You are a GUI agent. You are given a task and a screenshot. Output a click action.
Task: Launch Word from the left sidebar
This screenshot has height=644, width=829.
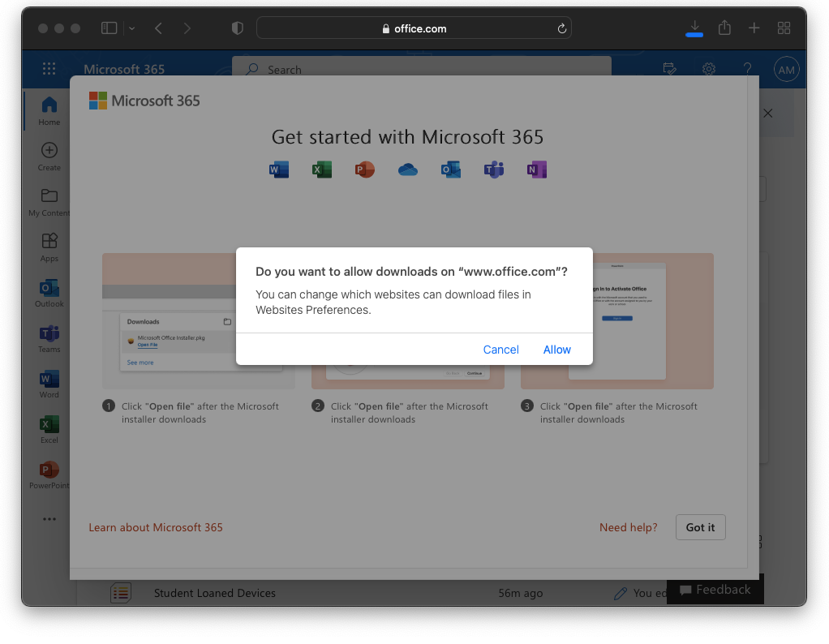(x=49, y=380)
